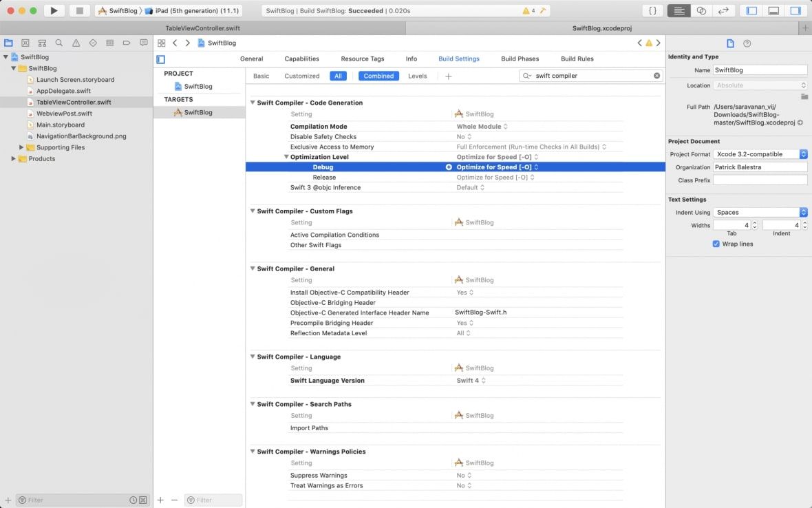Open the Debug navigator
812x508 pixels.
pos(110,43)
